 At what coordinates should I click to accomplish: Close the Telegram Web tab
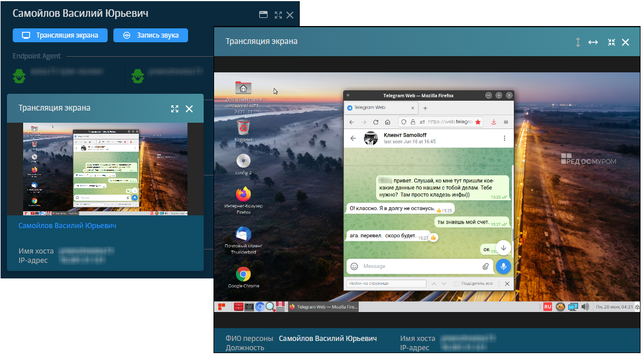click(x=413, y=108)
